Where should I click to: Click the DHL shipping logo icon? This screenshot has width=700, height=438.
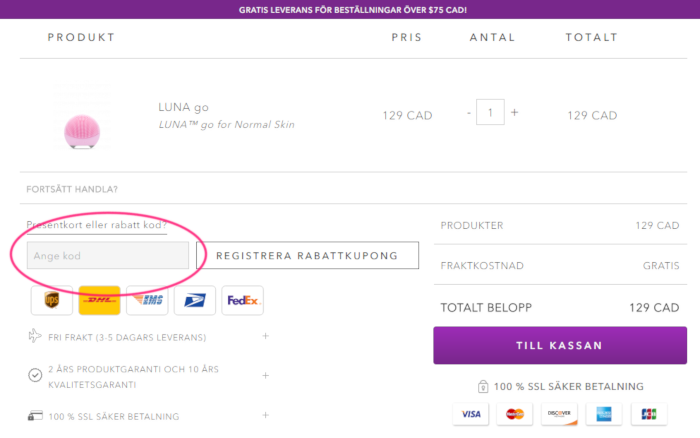[x=99, y=300]
